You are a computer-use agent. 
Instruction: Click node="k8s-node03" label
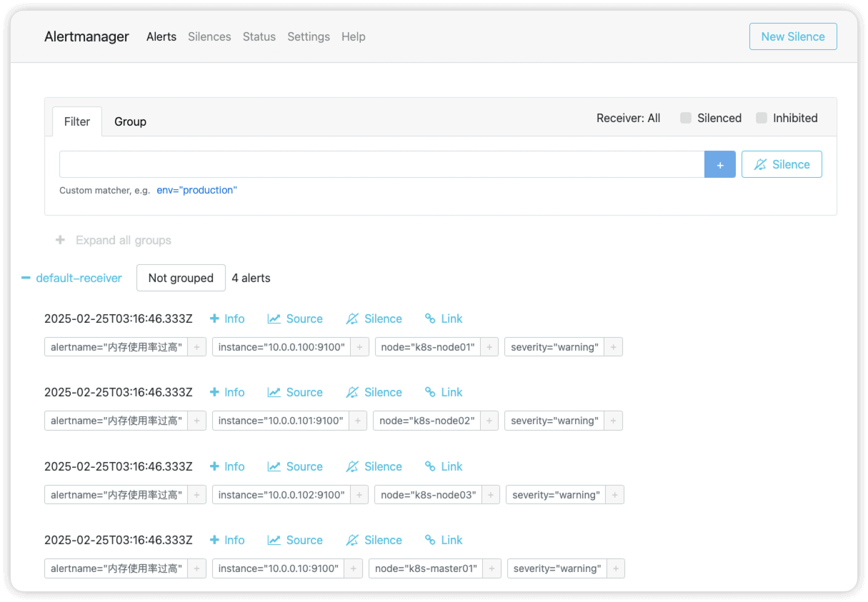pos(429,495)
